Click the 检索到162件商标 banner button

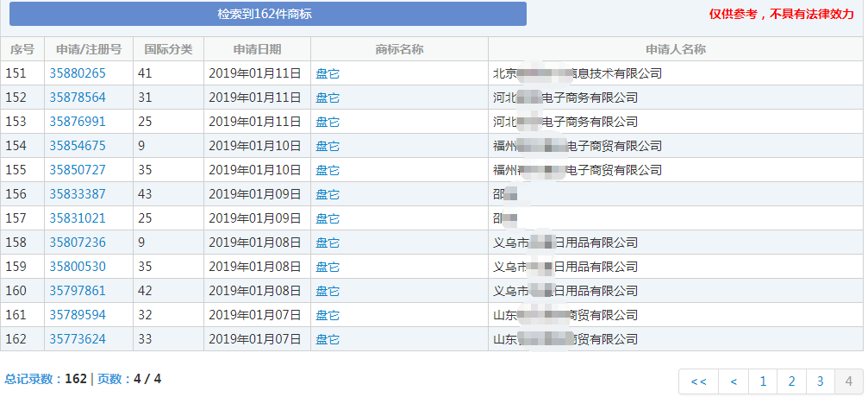coord(268,14)
